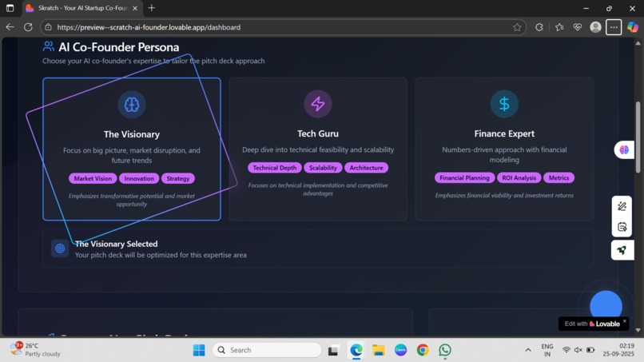Click the Metrics tag
644x362 pixels.
[559, 178]
